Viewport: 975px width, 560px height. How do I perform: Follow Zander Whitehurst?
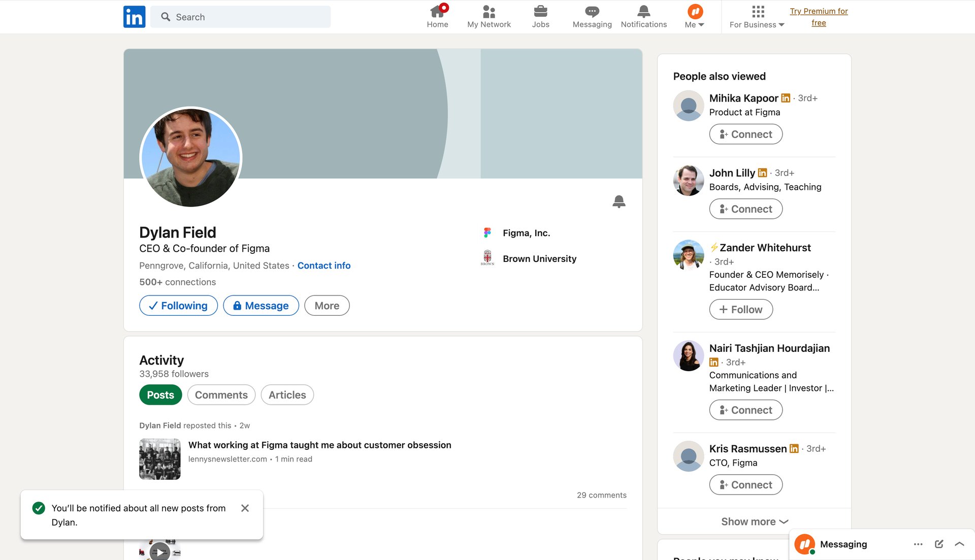pyautogui.click(x=740, y=309)
